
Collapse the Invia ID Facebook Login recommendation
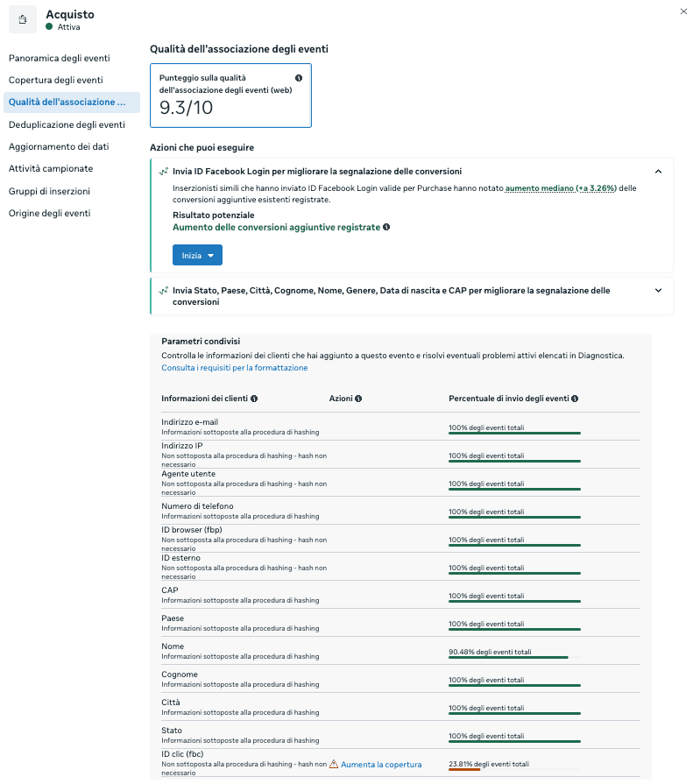click(658, 172)
